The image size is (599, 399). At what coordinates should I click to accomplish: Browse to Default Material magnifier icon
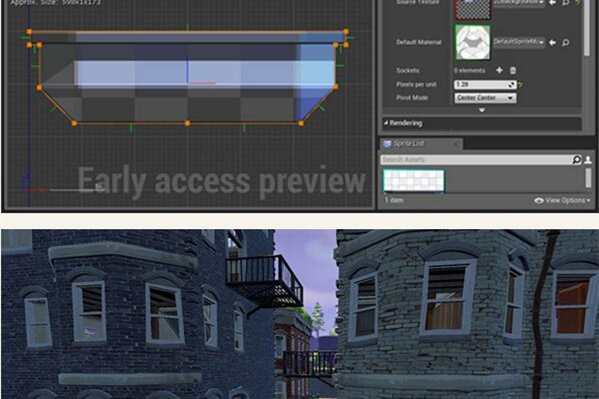(x=566, y=42)
